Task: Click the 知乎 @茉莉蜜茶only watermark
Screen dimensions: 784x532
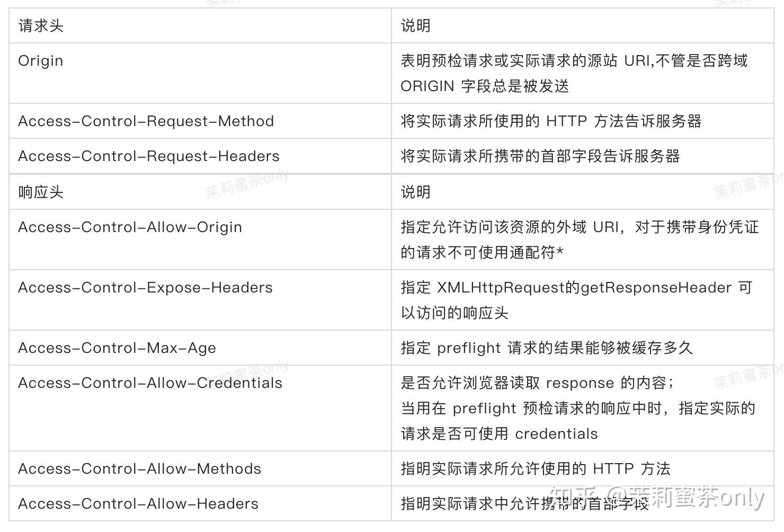Action: 657,498
